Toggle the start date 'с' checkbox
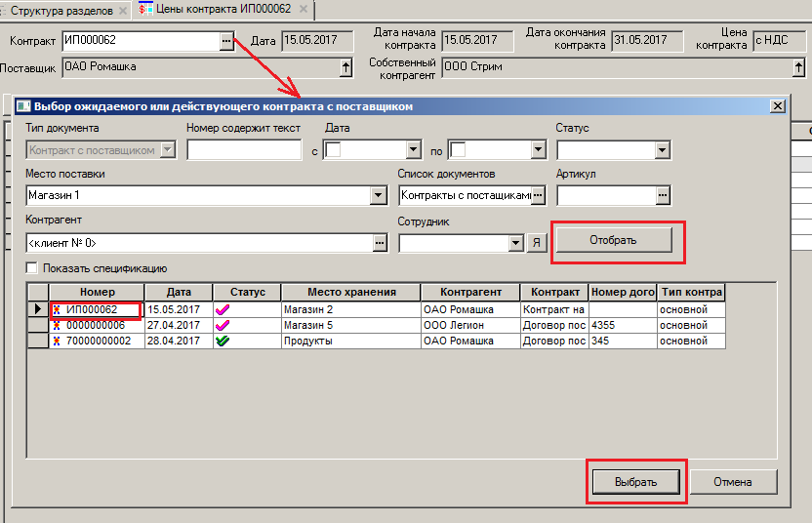812x523 pixels. (x=334, y=150)
